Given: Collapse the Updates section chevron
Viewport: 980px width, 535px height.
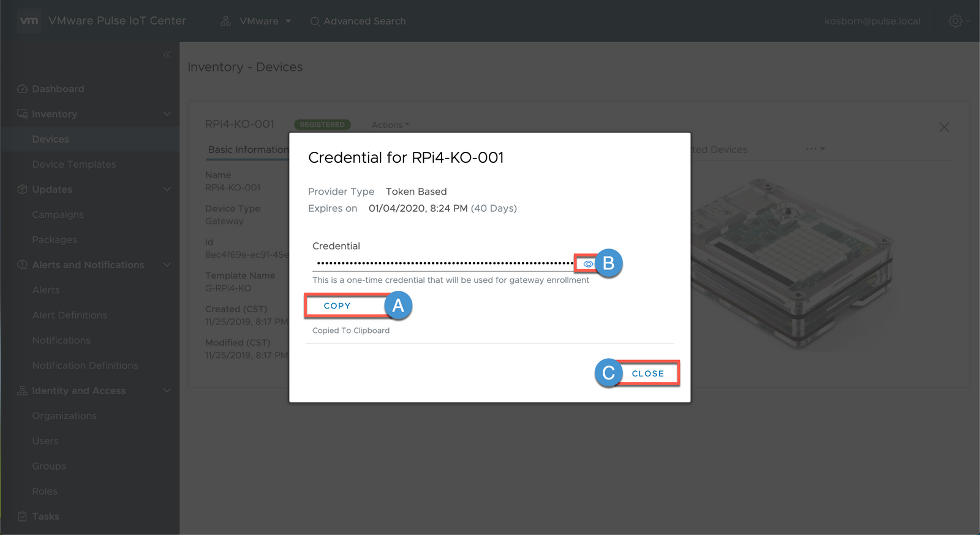Looking at the screenshot, I should [x=167, y=189].
